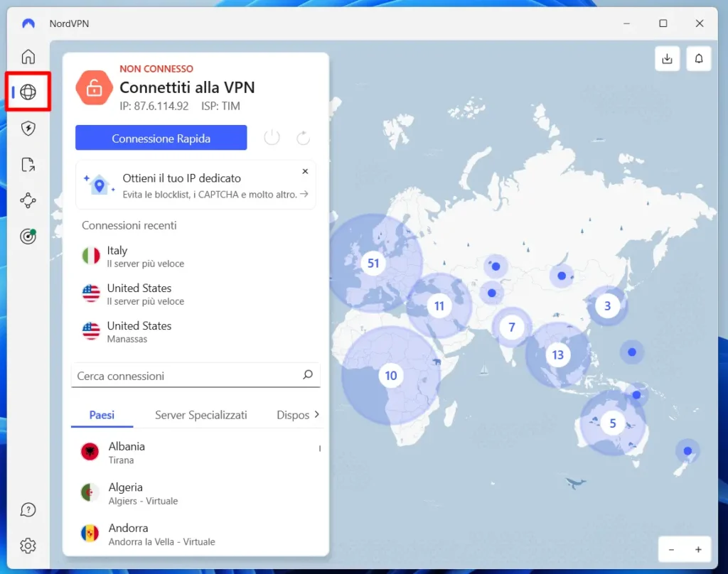Open the Meshnet nodes icon
The image size is (728, 574).
click(x=28, y=200)
